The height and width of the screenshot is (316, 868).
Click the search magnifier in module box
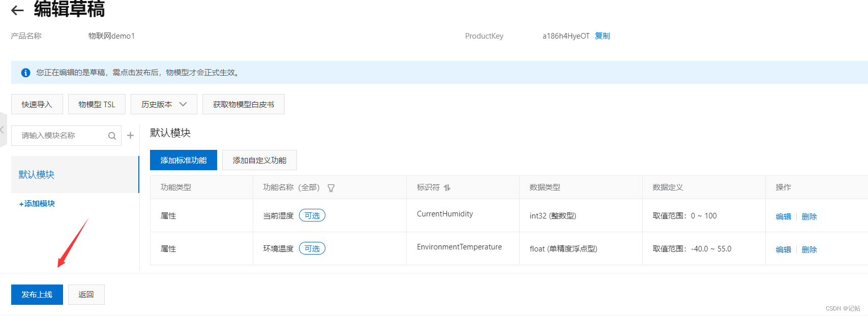[112, 136]
